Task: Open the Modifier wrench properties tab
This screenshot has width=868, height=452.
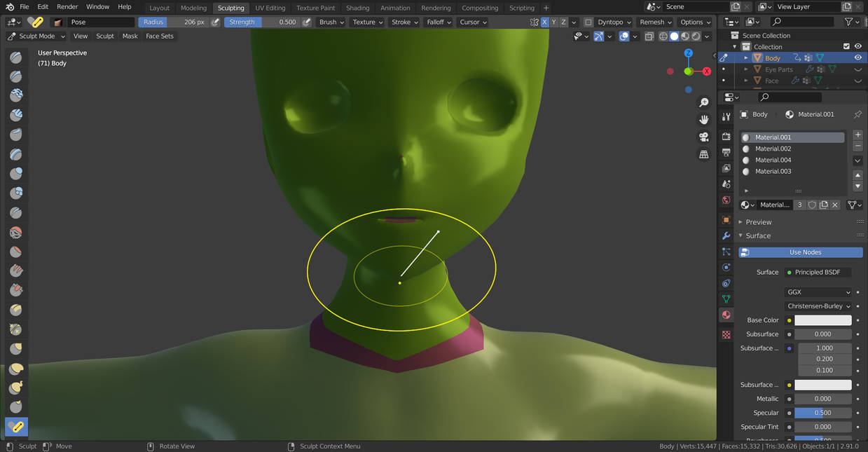Action: (x=726, y=235)
